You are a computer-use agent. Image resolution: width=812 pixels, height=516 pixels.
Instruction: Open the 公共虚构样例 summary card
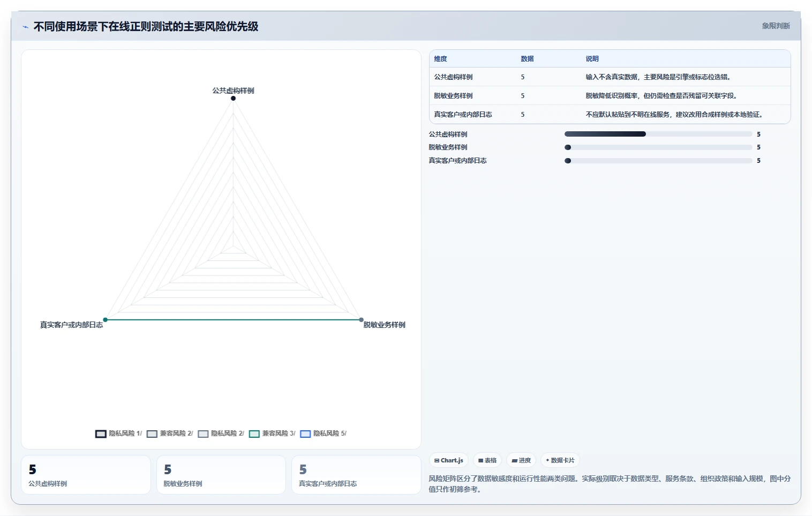[86, 475]
